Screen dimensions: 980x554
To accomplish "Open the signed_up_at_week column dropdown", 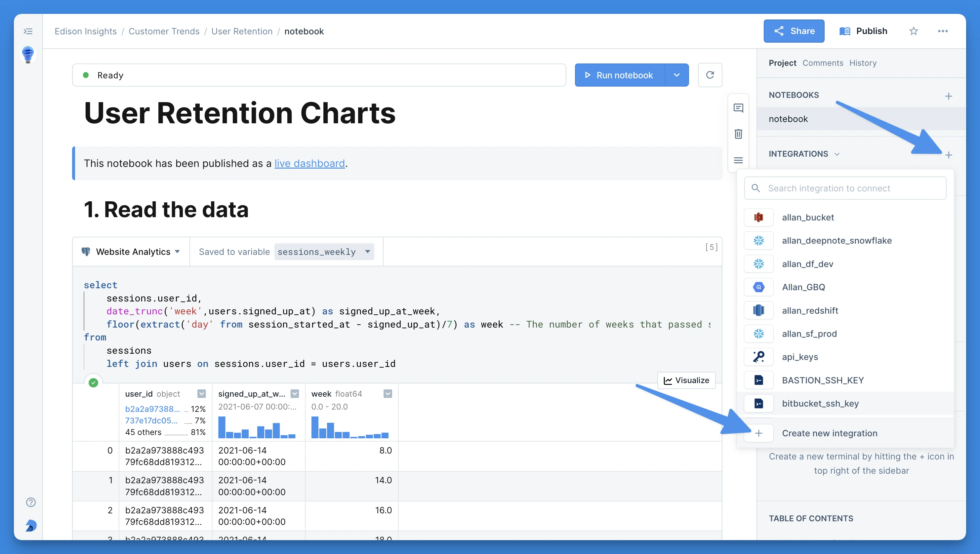I will click(295, 394).
